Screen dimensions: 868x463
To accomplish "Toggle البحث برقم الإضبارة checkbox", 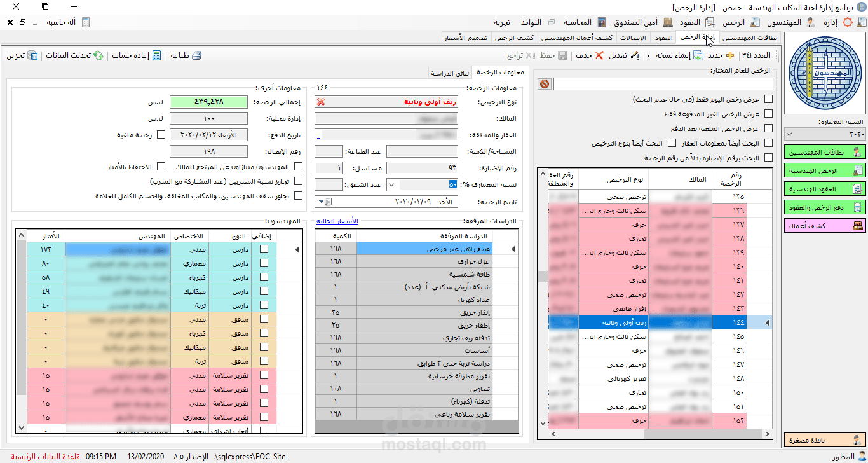I will 768,158.
